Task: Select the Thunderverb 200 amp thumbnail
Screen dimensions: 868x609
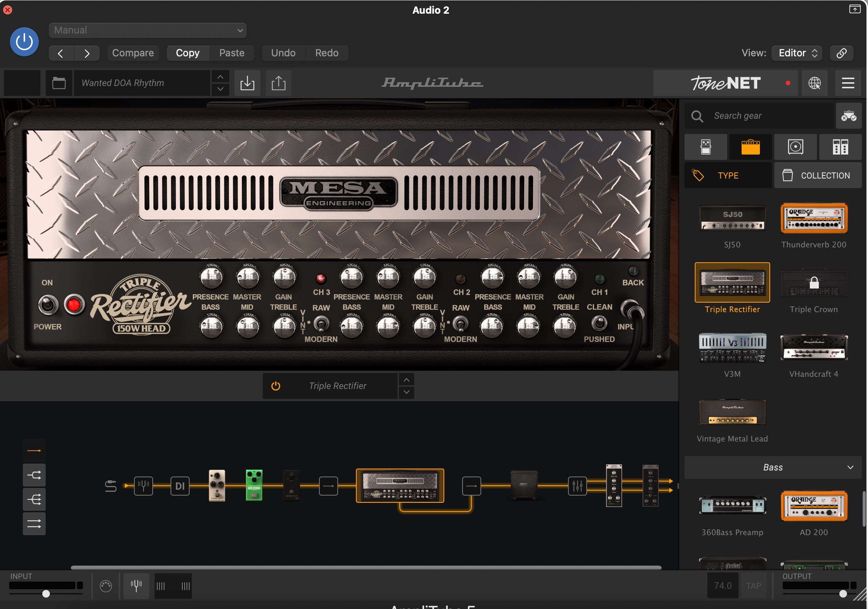Action: (x=814, y=218)
